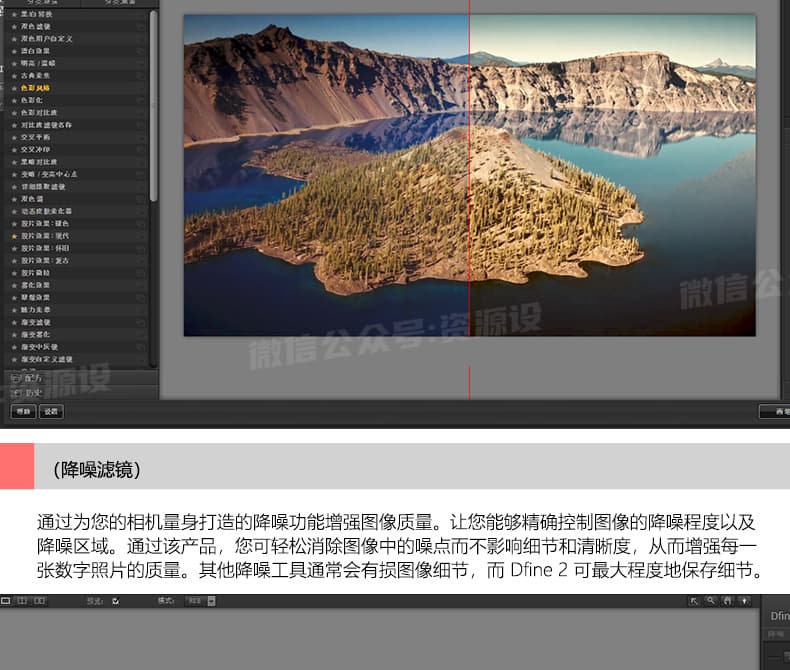
Task: Click the 帮助 help button
Action: (23, 412)
